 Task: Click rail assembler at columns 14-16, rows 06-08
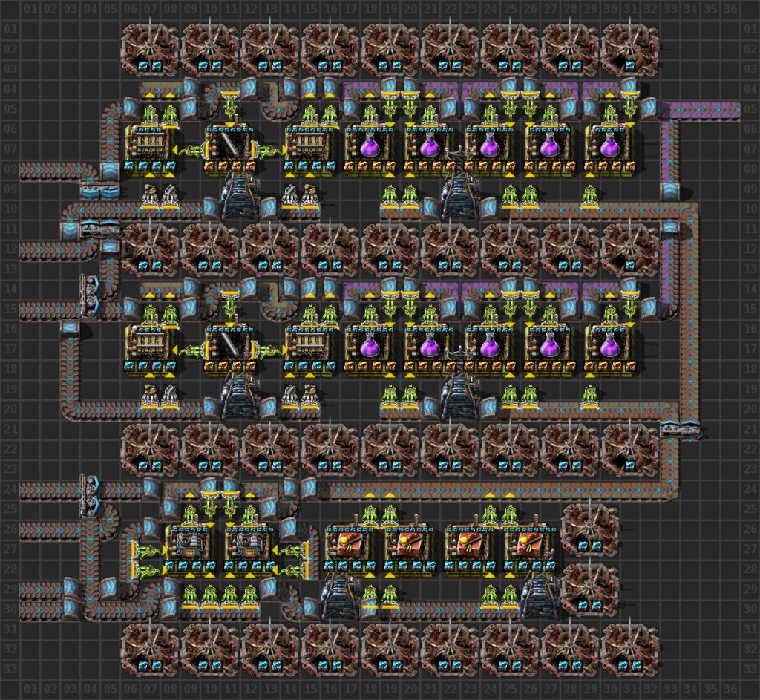pos(309,149)
